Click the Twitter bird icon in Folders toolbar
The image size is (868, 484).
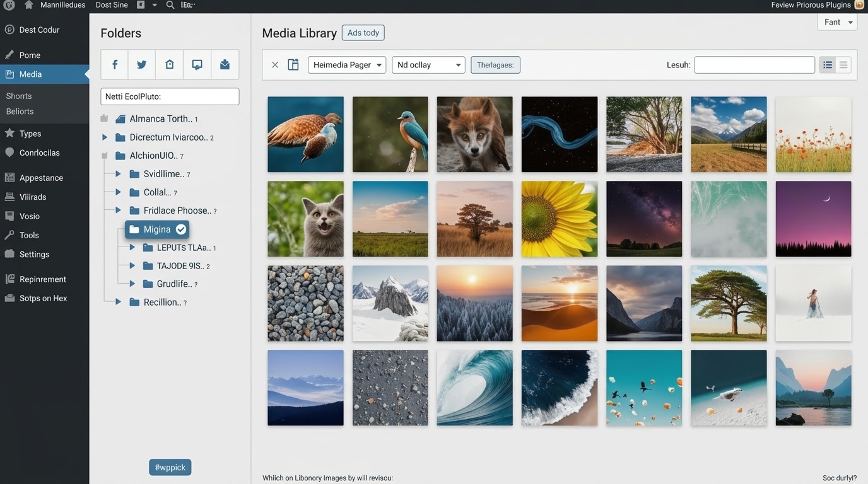click(x=142, y=64)
